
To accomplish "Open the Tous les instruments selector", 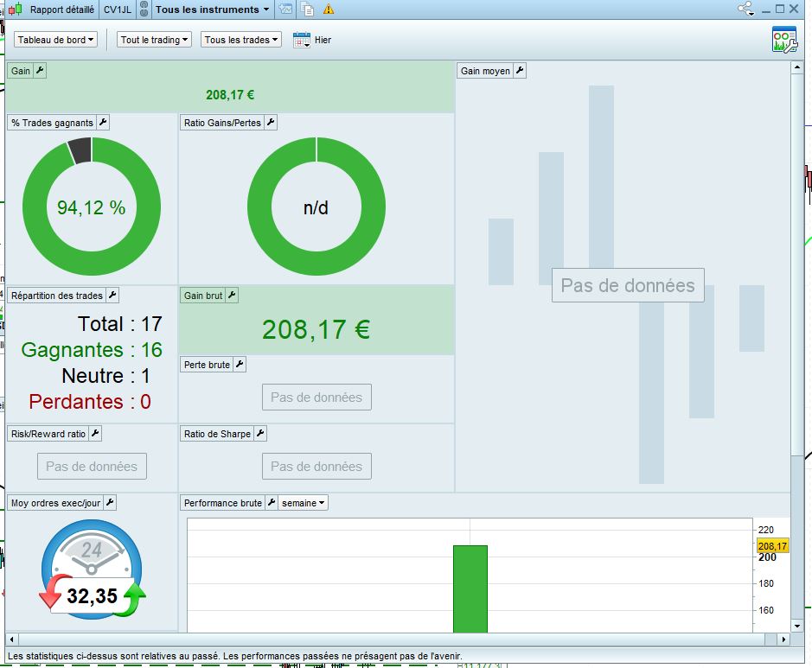I will [x=213, y=10].
